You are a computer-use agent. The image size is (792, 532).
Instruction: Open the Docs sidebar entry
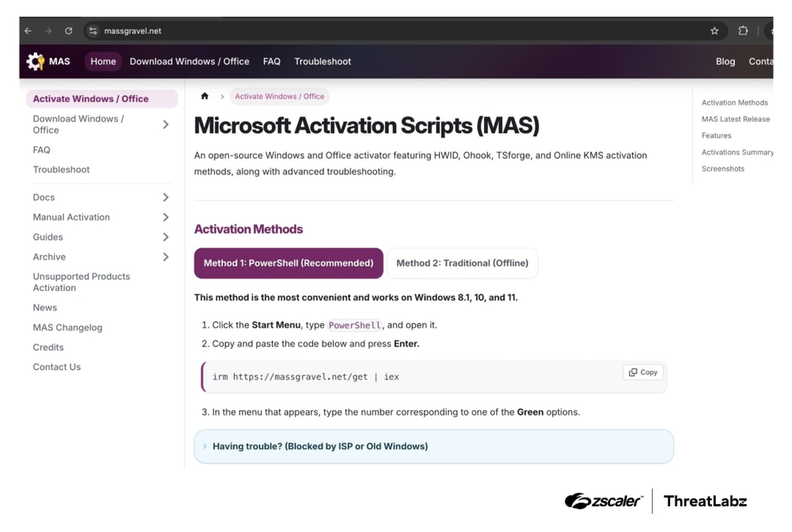(44, 197)
